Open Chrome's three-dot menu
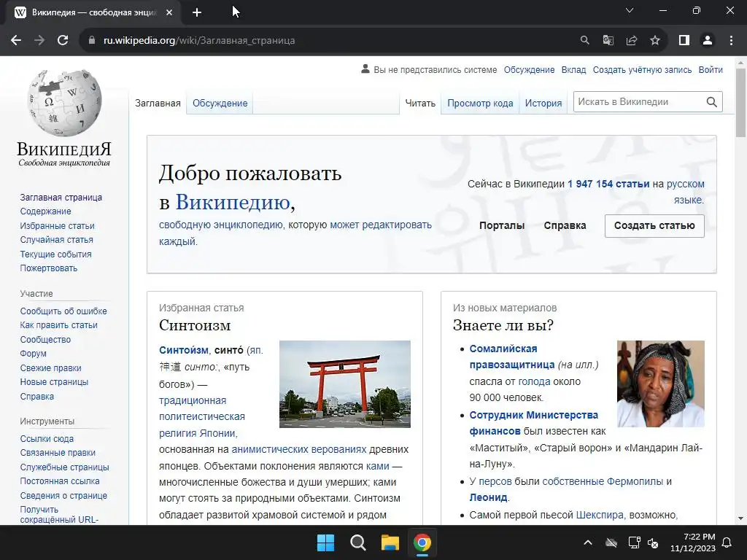747x560 pixels. click(731, 41)
